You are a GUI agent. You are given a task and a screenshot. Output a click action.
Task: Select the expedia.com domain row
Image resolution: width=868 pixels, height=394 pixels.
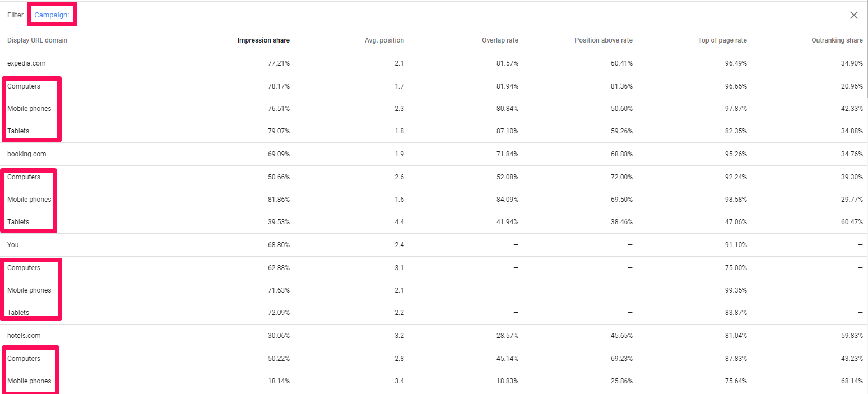[x=434, y=63]
